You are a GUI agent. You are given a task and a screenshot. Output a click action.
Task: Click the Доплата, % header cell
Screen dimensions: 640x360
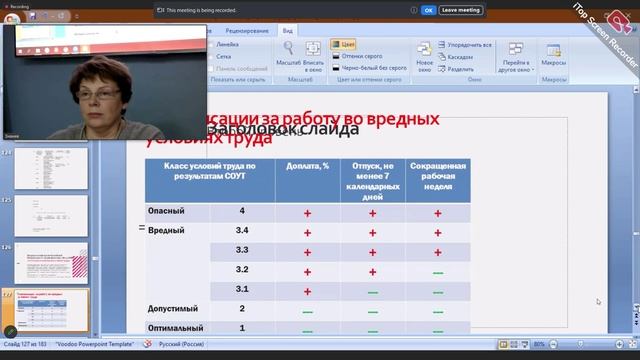[307, 180]
